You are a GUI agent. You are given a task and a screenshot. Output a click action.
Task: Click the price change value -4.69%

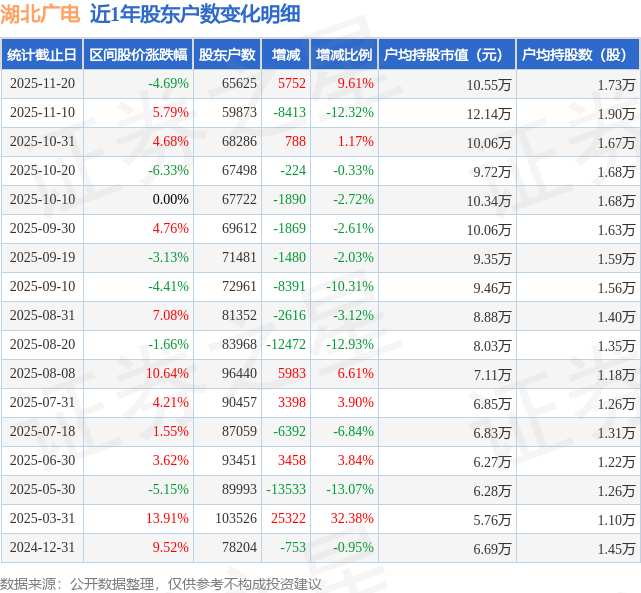click(168, 83)
